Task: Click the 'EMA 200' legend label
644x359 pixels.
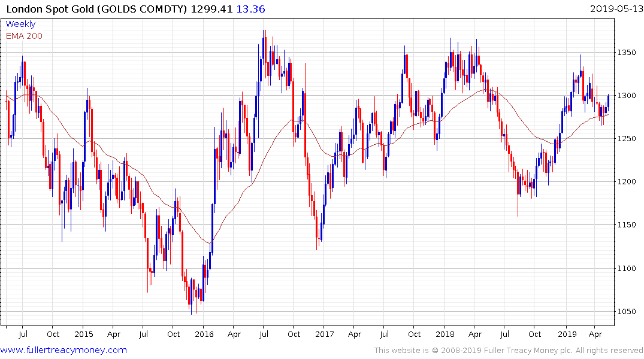Action: point(24,36)
